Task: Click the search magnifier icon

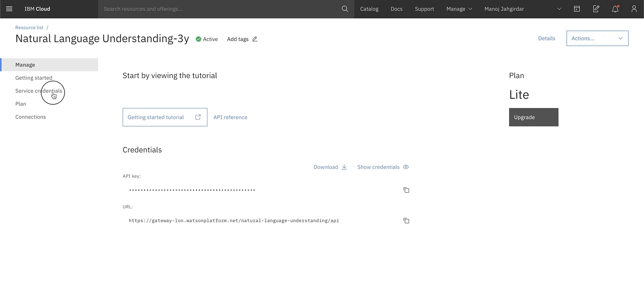Action: (x=345, y=9)
